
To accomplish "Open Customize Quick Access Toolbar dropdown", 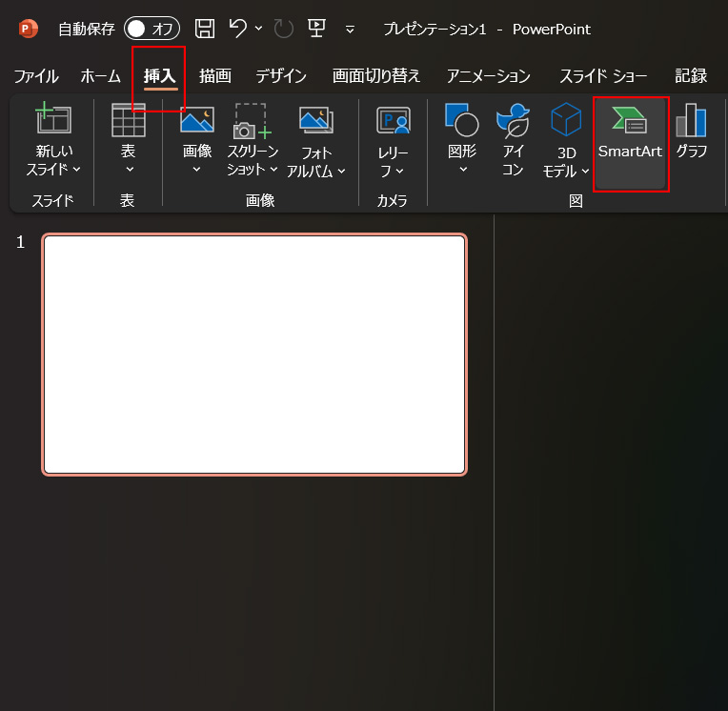I will (350, 30).
